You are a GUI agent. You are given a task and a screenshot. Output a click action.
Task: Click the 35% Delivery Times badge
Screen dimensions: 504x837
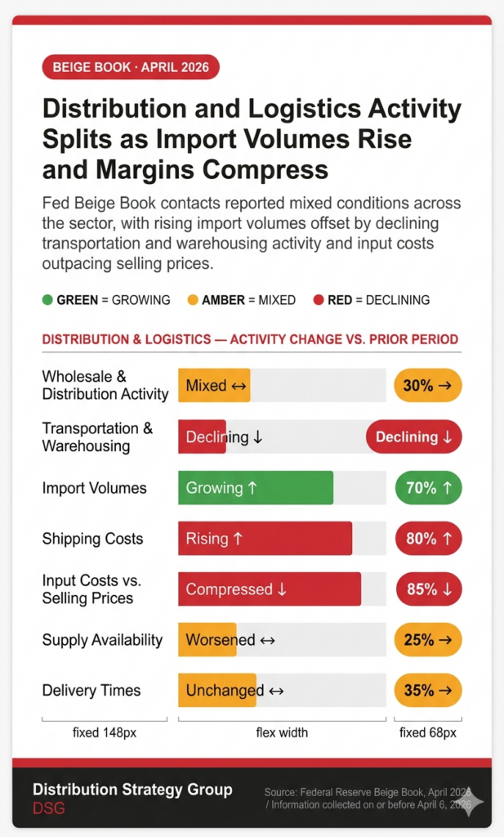coord(428,691)
